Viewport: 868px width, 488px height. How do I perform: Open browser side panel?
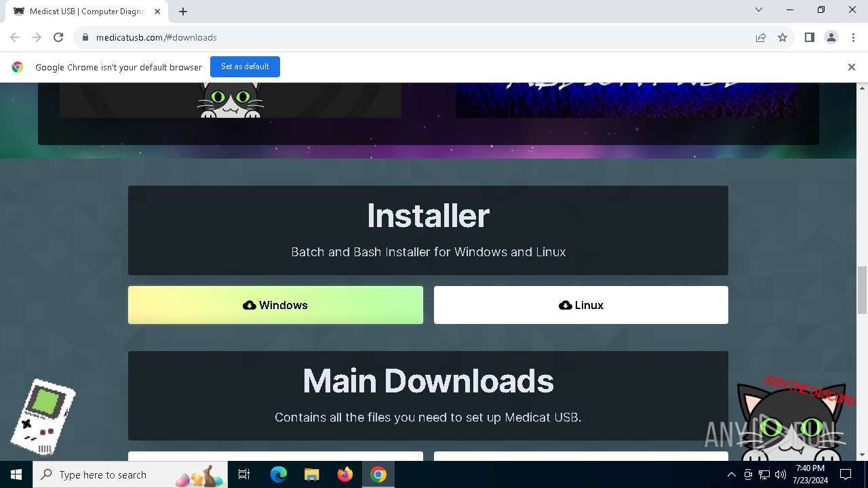pos(810,37)
